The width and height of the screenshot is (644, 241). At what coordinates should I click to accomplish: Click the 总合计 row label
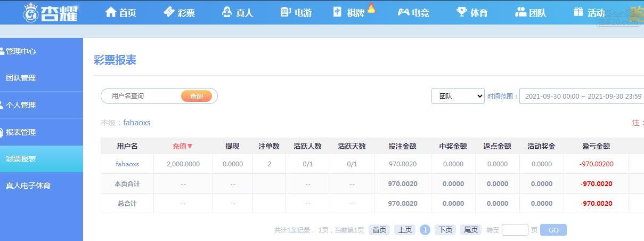pyautogui.click(x=127, y=203)
